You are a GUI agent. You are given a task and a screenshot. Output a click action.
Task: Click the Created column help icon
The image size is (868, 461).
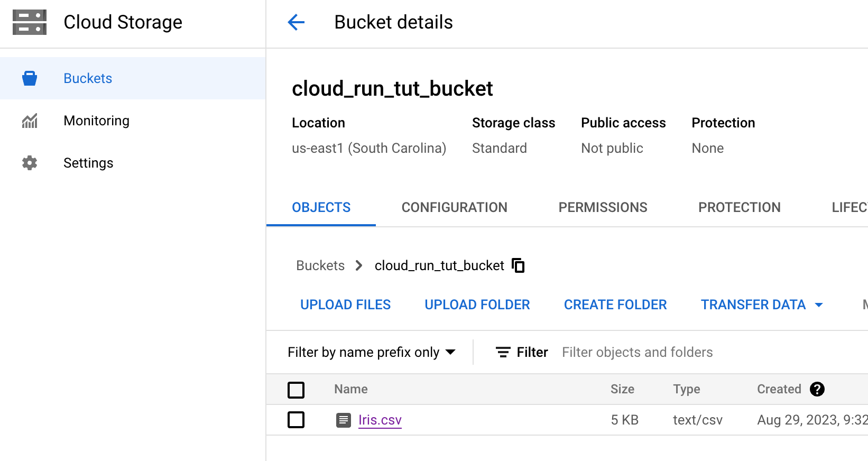click(x=817, y=389)
